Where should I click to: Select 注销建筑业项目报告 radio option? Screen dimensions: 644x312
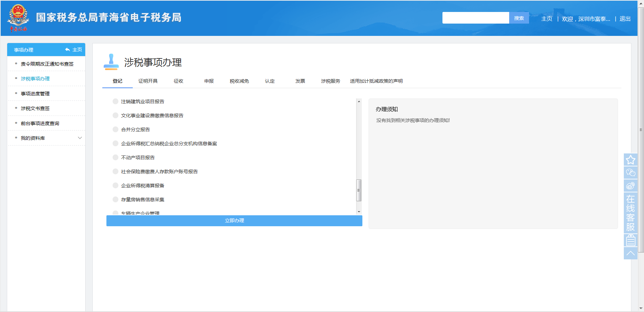tap(115, 101)
